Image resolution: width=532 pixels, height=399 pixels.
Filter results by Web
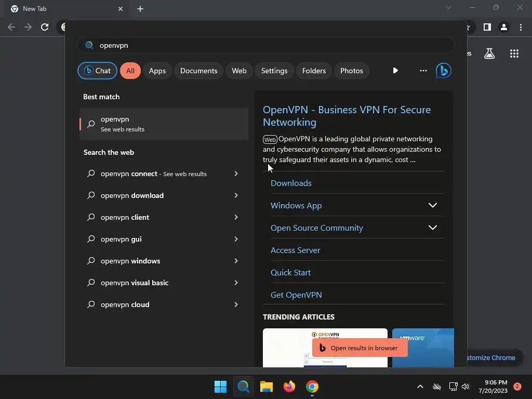click(x=239, y=71)
